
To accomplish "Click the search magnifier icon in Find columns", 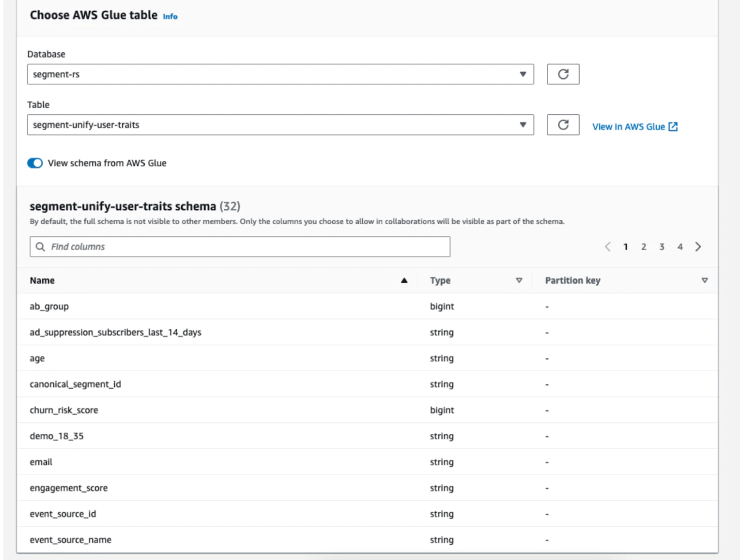I will click(x=40, y=247).
